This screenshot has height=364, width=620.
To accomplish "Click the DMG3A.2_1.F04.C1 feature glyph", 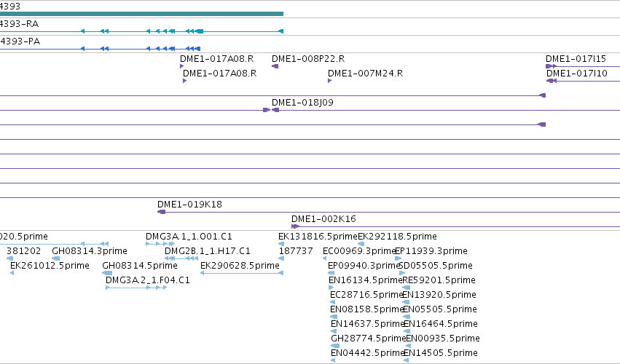I will [x=136, y=288].
